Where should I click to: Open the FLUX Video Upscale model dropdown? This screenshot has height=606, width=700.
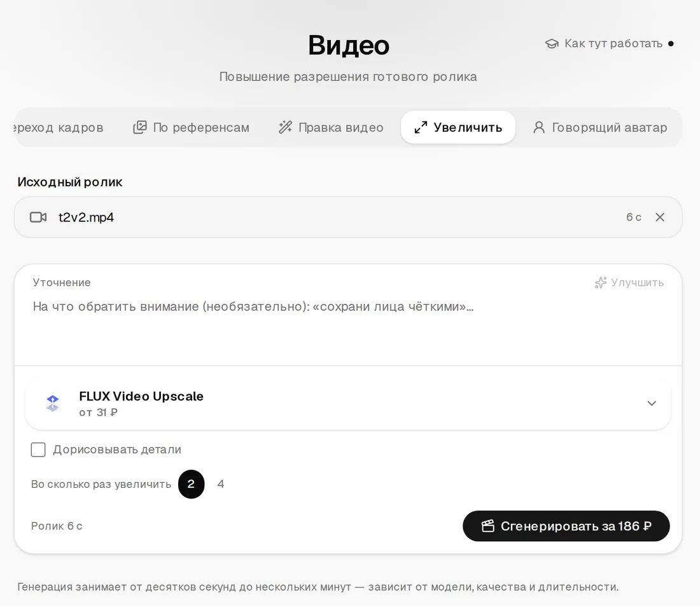click(x=348, y=403)
